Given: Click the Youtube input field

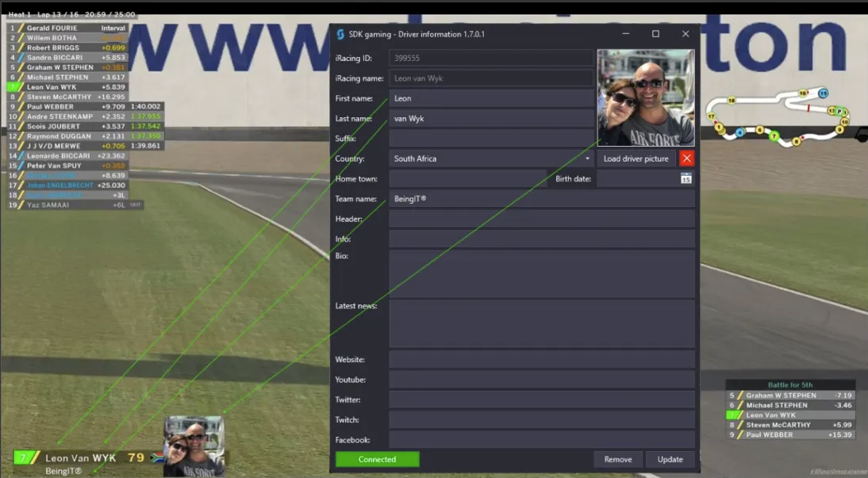Looking at the screenshot, I should pos(542,380).
